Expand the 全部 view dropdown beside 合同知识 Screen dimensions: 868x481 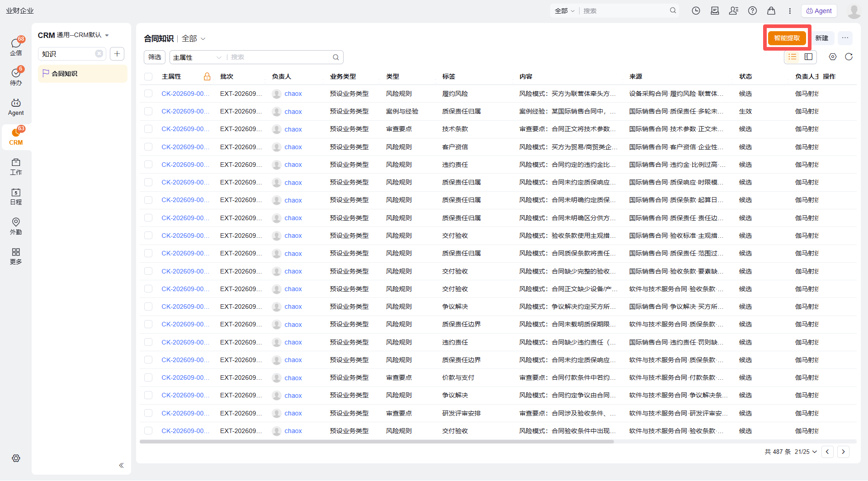193,38
